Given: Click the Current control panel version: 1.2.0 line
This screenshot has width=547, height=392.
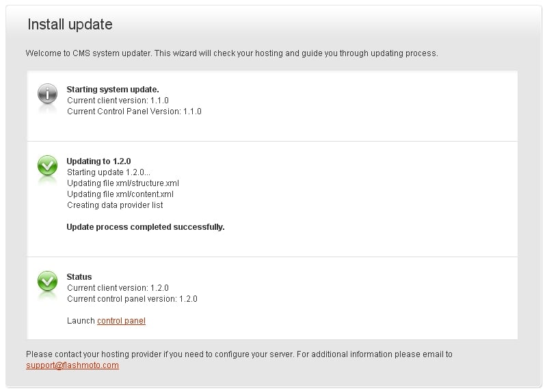Looking at the screenshot, I should click(132, 299).
